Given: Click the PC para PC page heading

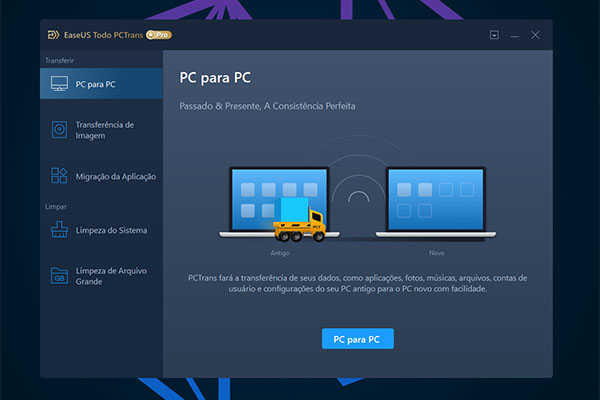Looking at the screenshot, I should 215,78.
